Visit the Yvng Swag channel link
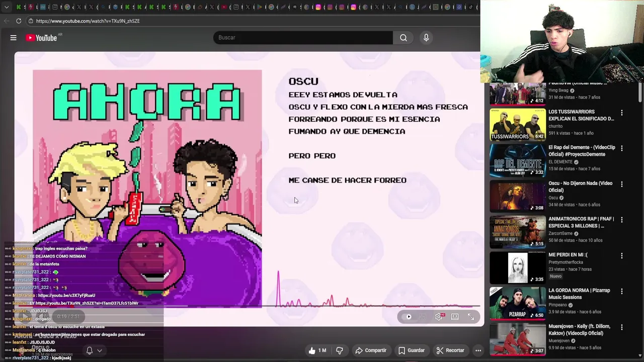Viewport: 644px width, 362px height. (x=558, y=91)
